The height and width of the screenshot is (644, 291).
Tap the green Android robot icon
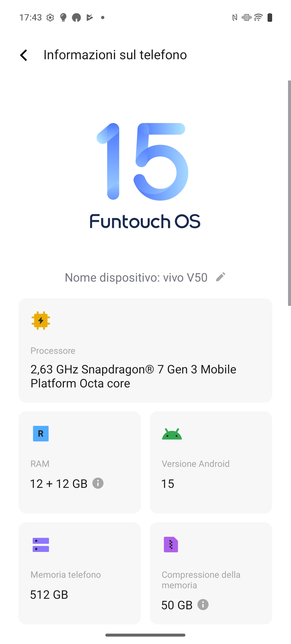click(172, 434)
